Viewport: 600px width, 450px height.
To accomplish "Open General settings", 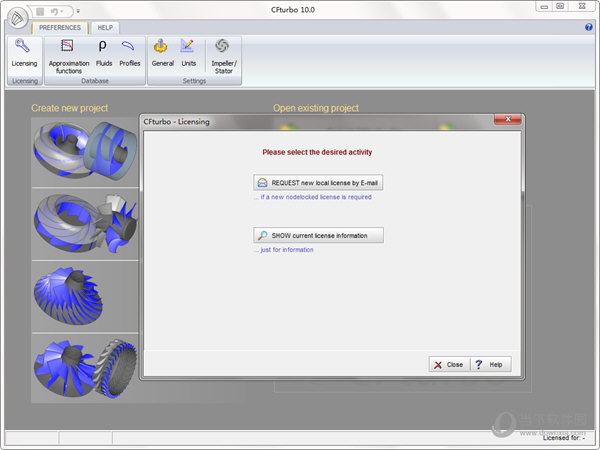I will click(x=162, y=54).
